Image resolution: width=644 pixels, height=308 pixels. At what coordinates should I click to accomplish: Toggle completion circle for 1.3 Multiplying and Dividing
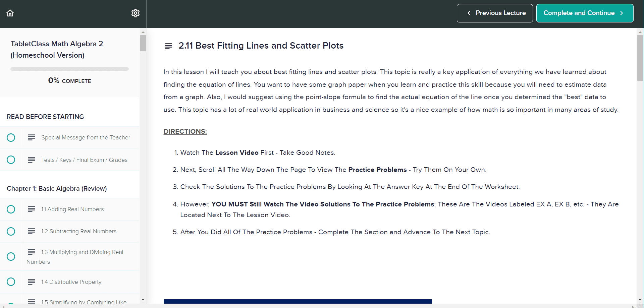click(x=11, y=257)
